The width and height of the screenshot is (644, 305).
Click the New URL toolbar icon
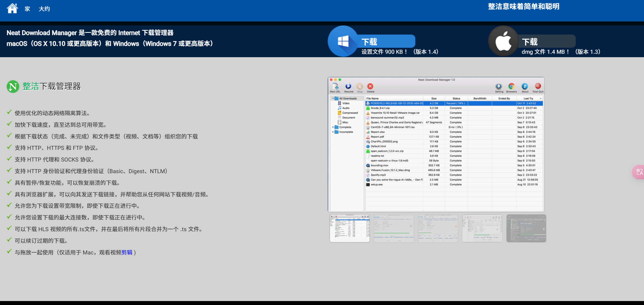pyautogui.click(x=335, y=87)
